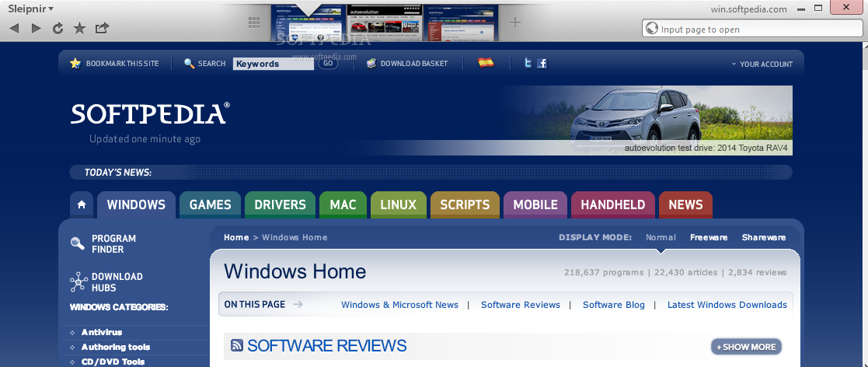Open the tab grid overview icon
The height and width of the screenshot is (367, 868).
coord(254,22)
